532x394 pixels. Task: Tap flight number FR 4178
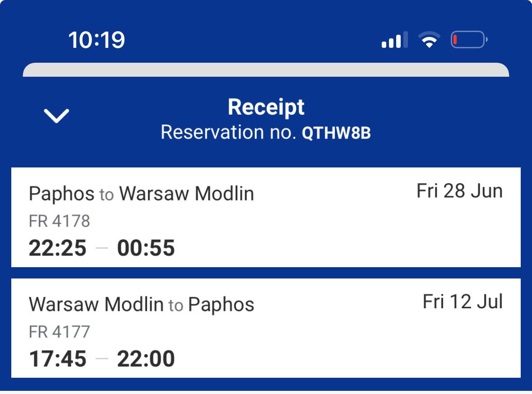60,221
